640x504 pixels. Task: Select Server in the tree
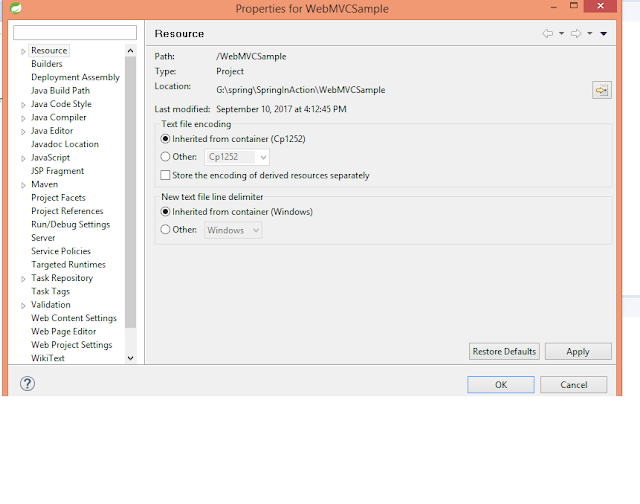pos(43,238)
